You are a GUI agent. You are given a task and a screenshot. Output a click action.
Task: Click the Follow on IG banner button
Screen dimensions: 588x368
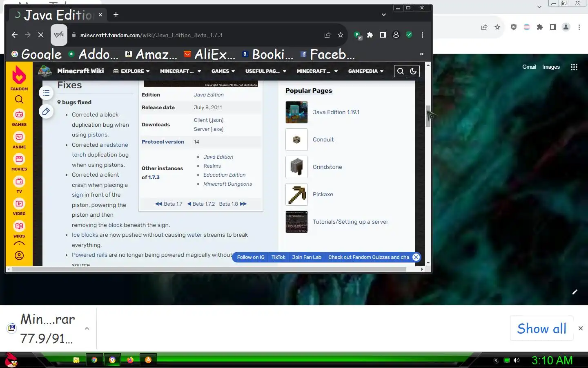click(251, 257)
